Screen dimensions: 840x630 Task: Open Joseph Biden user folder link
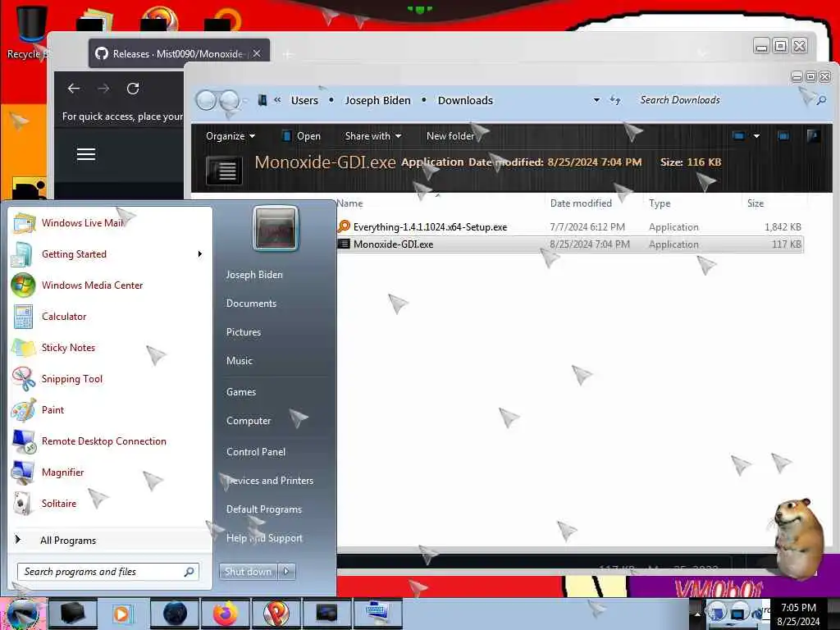pos(254,275)
